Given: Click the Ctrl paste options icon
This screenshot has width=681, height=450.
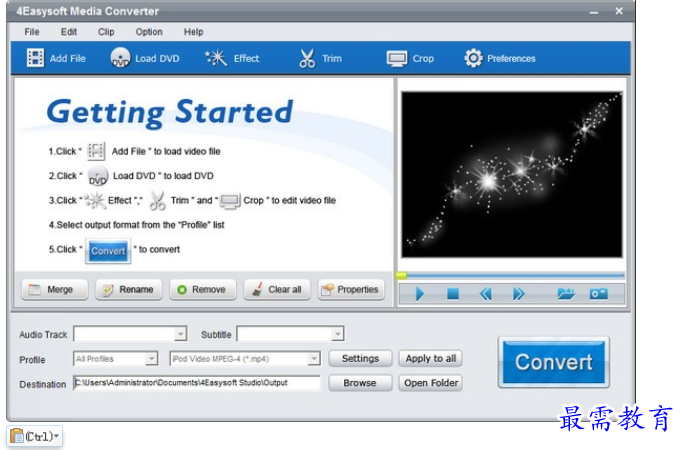Looking at the screenshot, I should pos(34,436).
